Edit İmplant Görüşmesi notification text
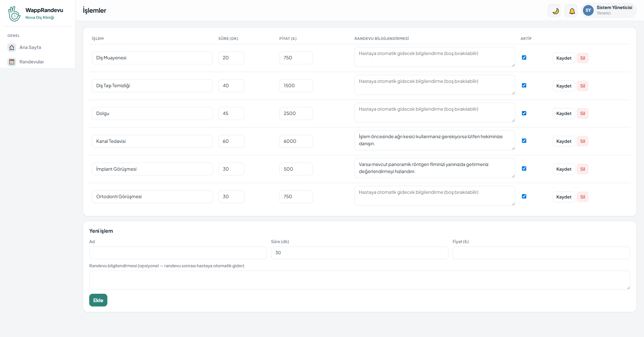Screen dimensions: 644x337 [435, 168]
